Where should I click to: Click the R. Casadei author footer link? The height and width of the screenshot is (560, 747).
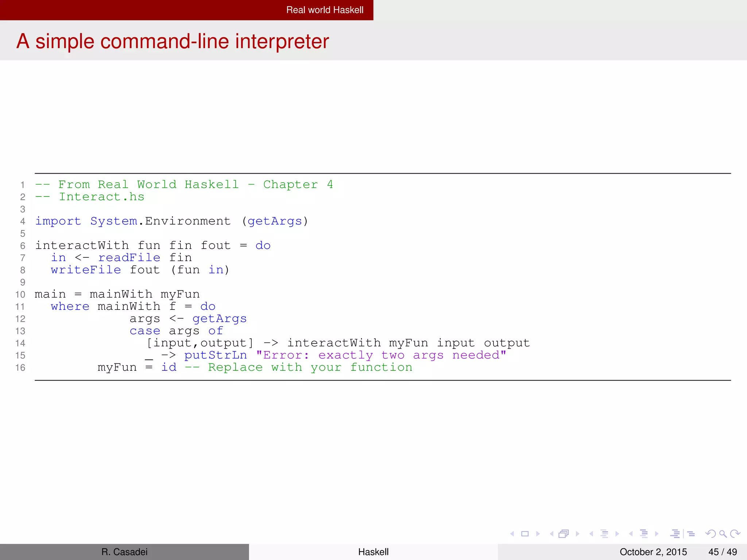click(x=124, y=552)
